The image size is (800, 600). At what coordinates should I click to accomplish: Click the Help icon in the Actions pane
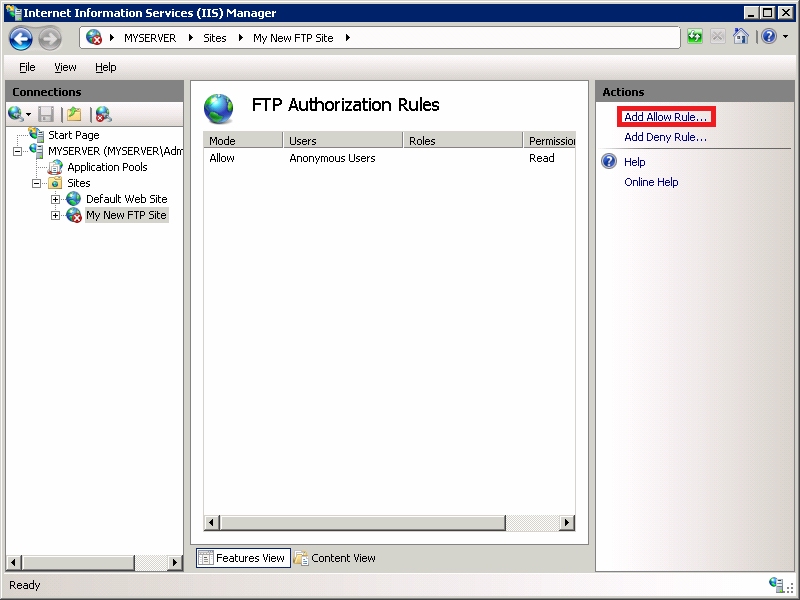[609, 161]
